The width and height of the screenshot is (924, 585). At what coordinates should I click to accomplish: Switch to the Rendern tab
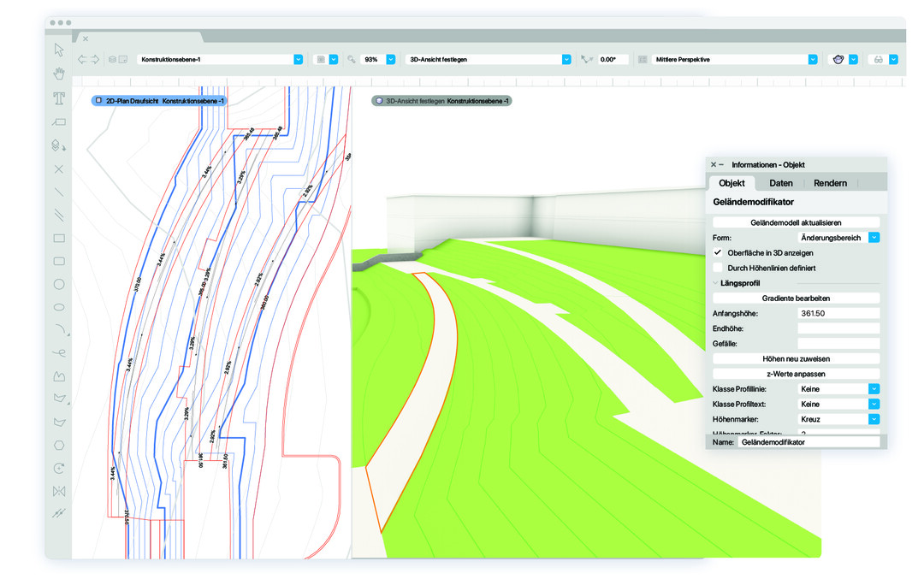(x=830, y=183)
